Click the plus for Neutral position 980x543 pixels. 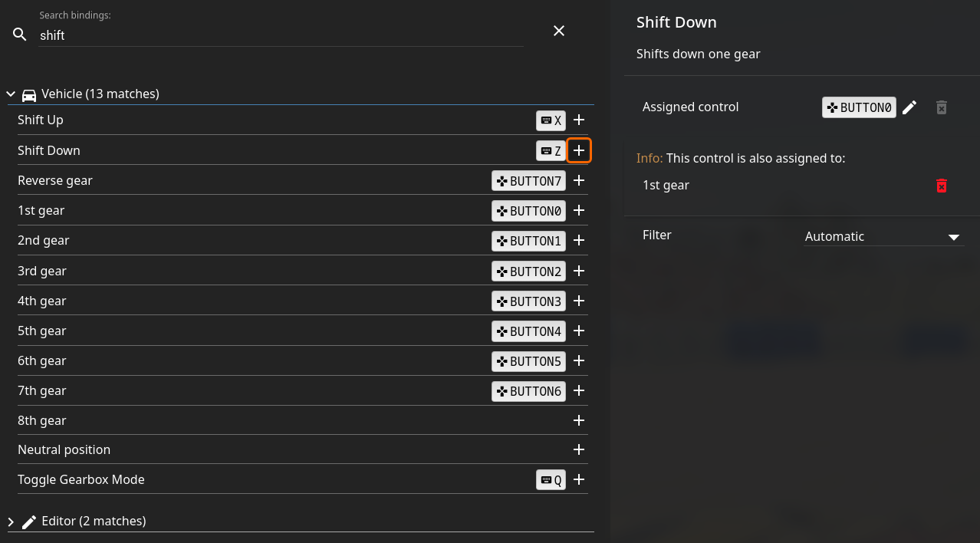pos(579,449)
